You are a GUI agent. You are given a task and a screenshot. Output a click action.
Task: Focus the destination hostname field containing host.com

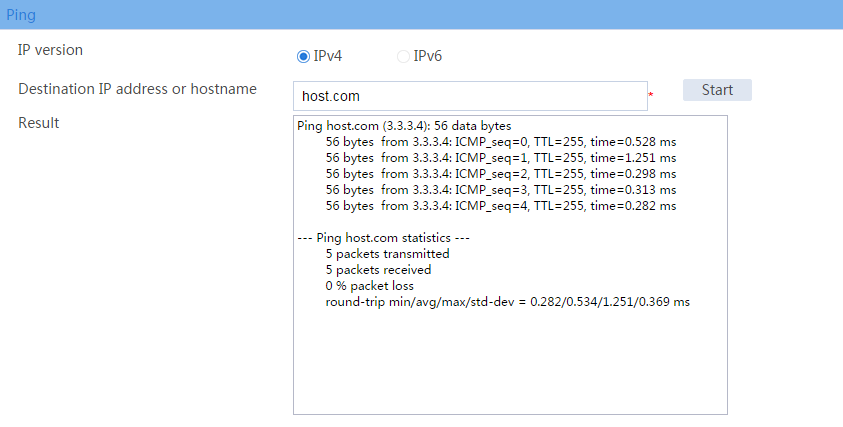[470, 96]
